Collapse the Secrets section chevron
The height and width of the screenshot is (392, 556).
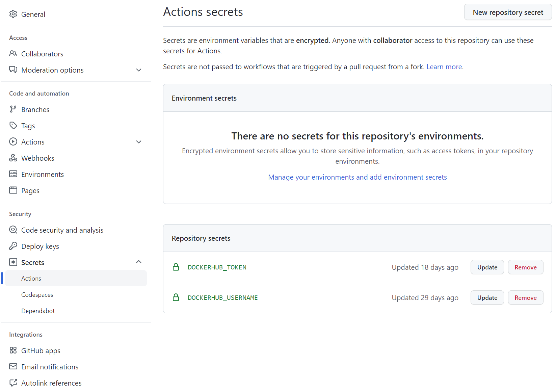coord(139,262)
